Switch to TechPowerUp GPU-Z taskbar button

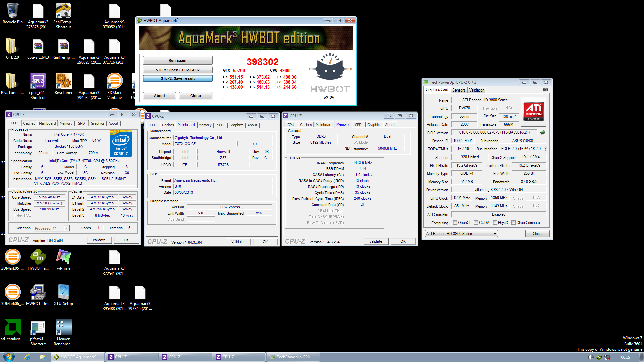[293, 357]
